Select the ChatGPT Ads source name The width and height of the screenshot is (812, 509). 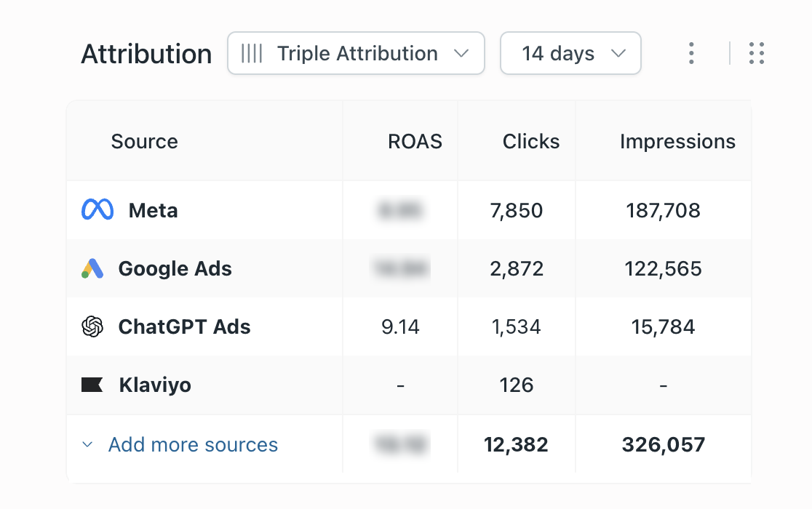pyautogui.click(x=184, y=326)
